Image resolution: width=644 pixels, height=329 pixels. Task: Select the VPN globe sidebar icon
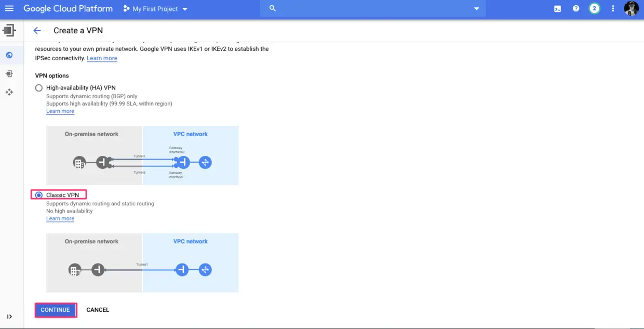9,55
